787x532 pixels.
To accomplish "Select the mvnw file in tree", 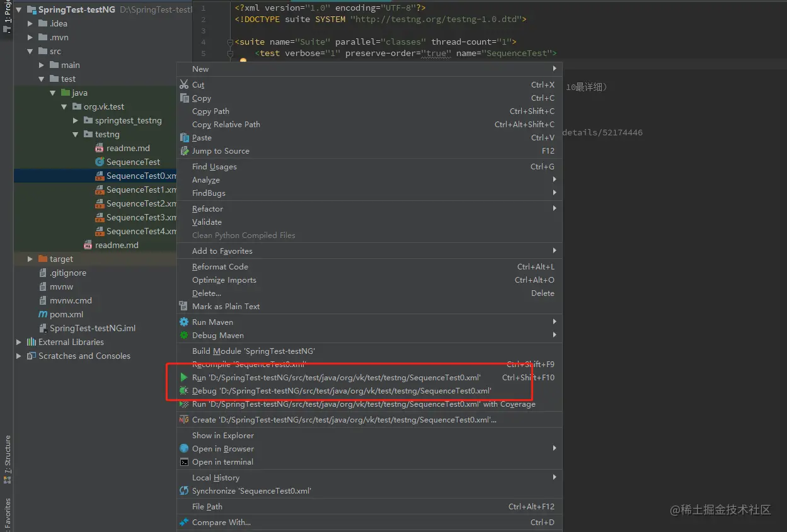I will pyautogui.click(x=62, y=286).
